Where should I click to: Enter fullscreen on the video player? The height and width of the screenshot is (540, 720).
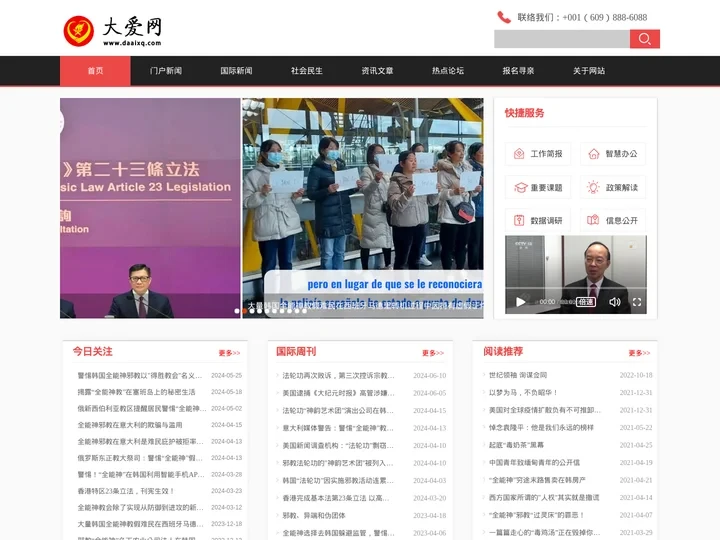[x=637, y=302]
